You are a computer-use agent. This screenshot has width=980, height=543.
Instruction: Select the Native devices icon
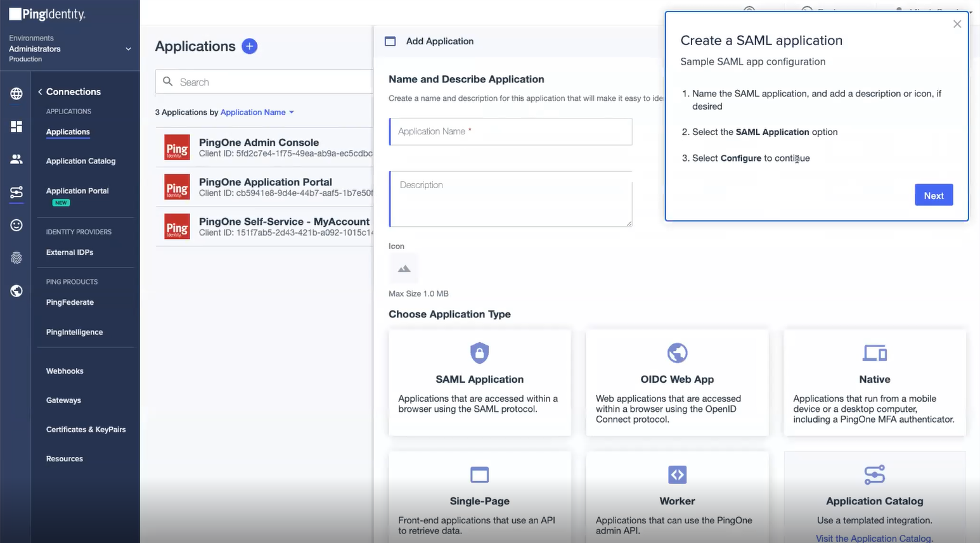tap(875, 353)
